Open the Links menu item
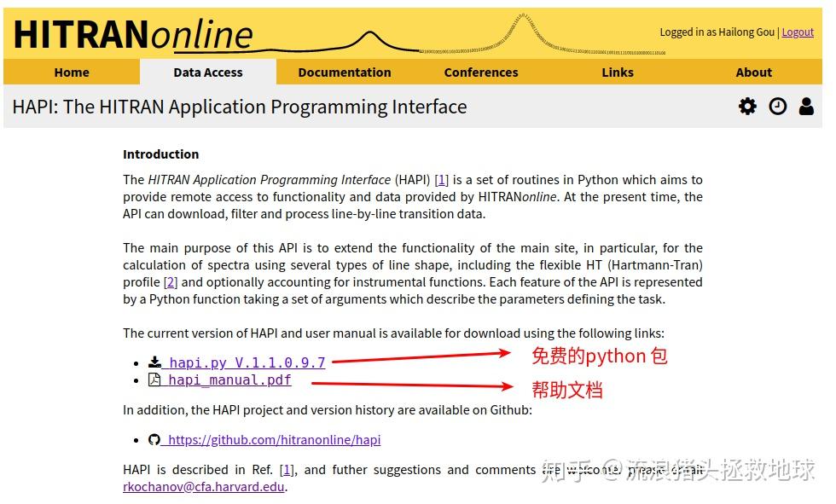The width and height of the screenshot is (836, 504). [618, 72]
